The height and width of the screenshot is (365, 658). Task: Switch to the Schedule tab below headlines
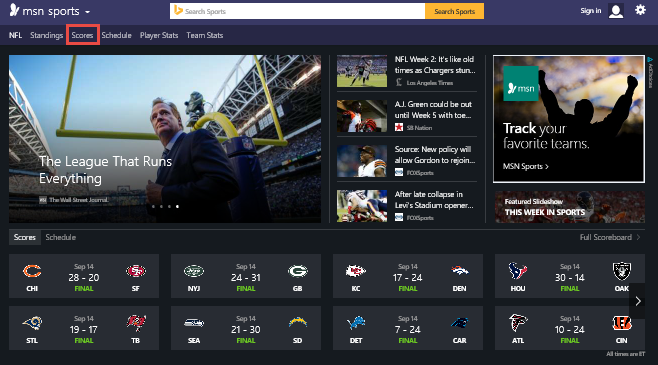pos(60,237)
